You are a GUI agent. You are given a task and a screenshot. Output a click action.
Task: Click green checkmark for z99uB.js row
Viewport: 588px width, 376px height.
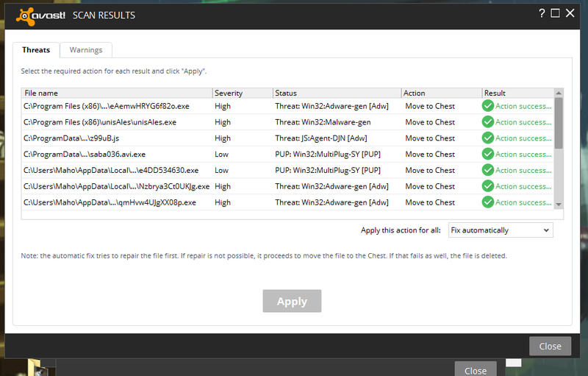pos(487,138)
